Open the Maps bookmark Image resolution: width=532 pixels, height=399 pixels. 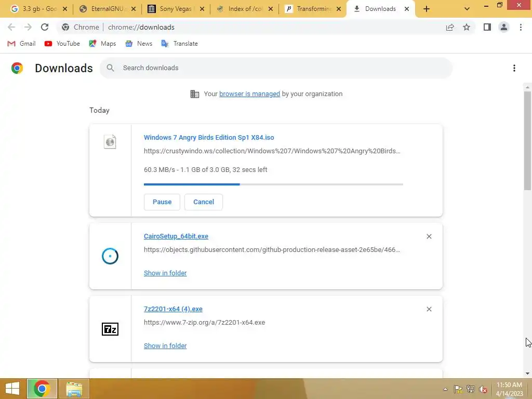[102, 44]
